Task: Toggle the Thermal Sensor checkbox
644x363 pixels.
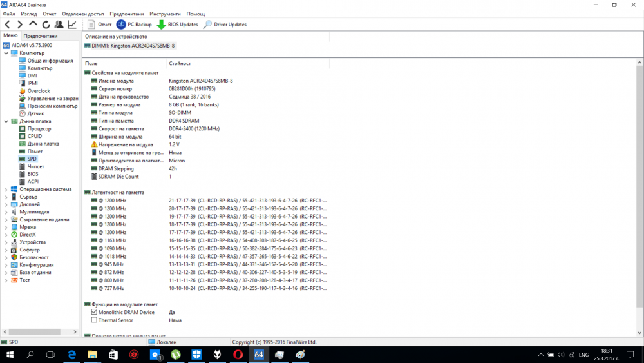Action: tap(94, 320)
